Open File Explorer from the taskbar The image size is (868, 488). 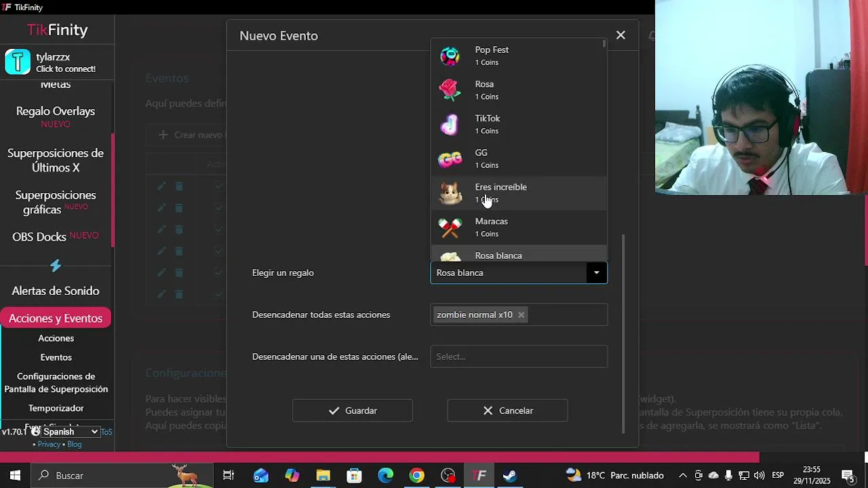(x=323, y=476)
